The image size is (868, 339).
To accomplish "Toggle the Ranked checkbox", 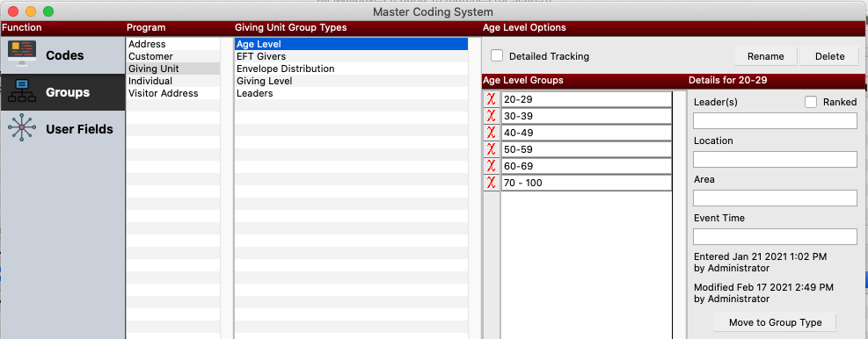I will pyautogui.click(x=811, y=102).
